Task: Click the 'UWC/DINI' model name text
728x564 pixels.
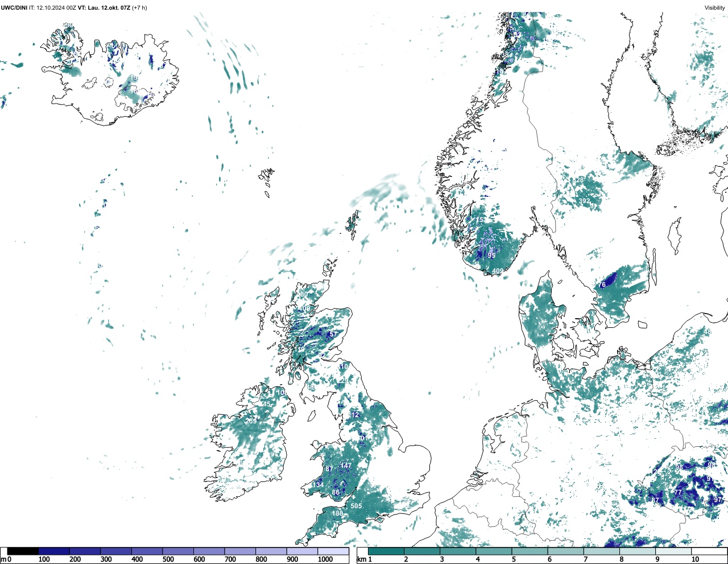Action: 14,8
